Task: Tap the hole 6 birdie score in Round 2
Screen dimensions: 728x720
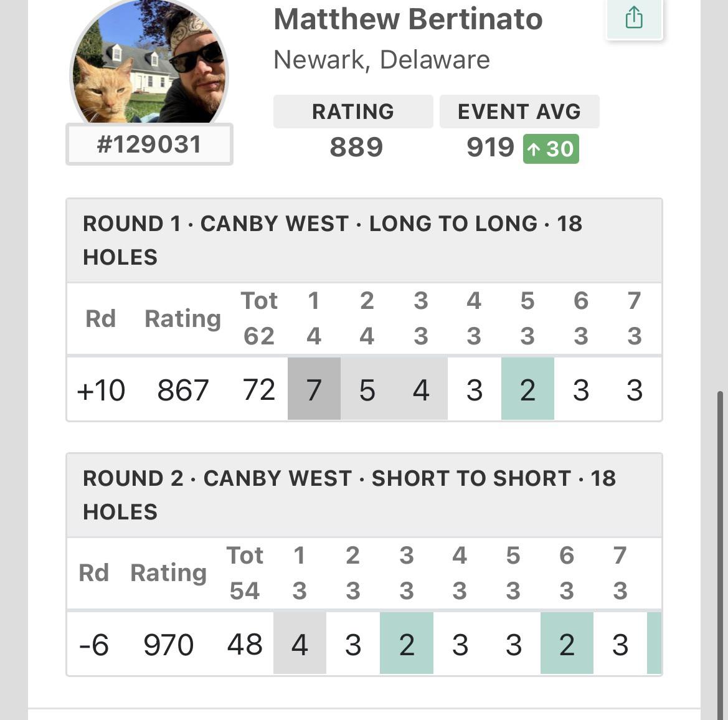Action: (x=566, y=645)
